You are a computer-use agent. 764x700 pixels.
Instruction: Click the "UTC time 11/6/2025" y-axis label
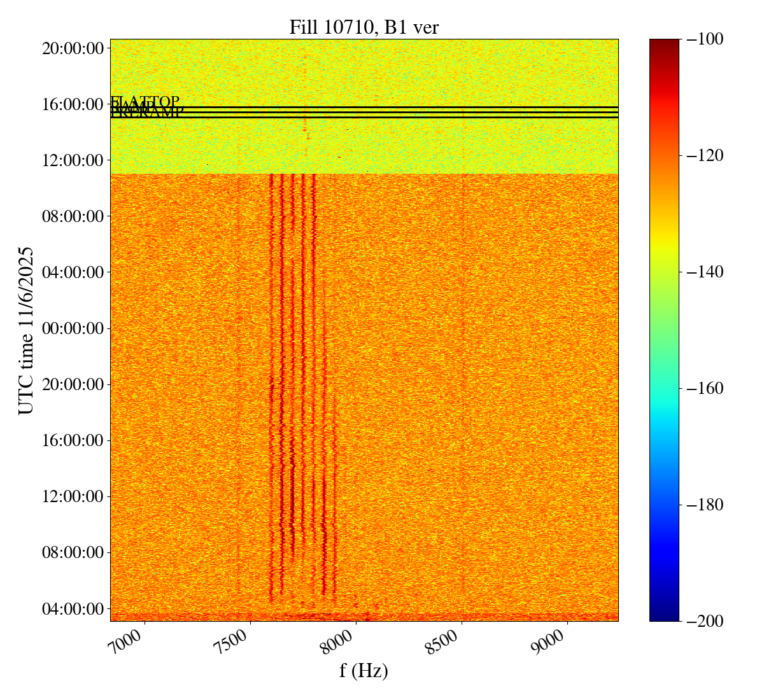(x=26, y=330)
